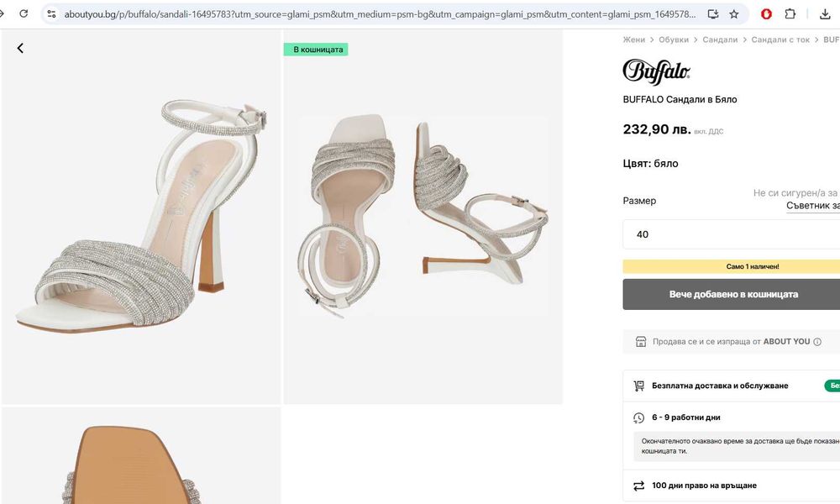The width and height of the screenshot is (840, 504).
Task: Click the back arrow above product gallery
Action: coord(20,48)
